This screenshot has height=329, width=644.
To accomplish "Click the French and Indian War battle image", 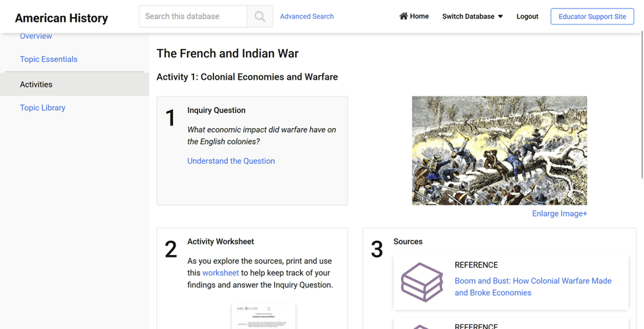I will 499,151.
